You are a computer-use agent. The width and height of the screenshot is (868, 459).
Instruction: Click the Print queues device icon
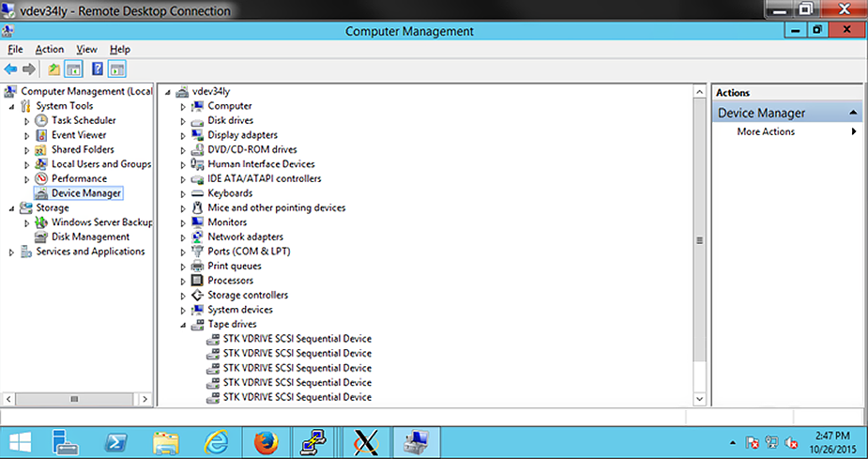point(197,266)
